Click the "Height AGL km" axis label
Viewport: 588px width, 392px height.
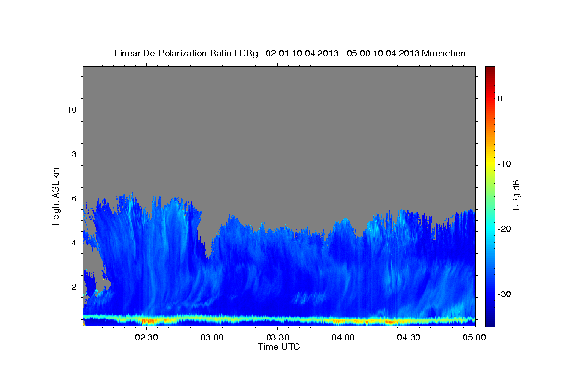[x=56, y=196]
